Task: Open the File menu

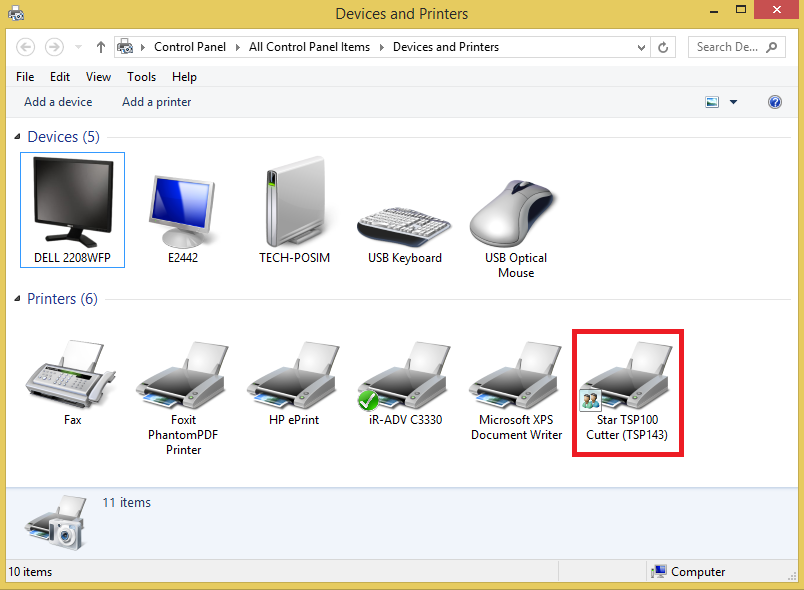Action: coord(25,77)
